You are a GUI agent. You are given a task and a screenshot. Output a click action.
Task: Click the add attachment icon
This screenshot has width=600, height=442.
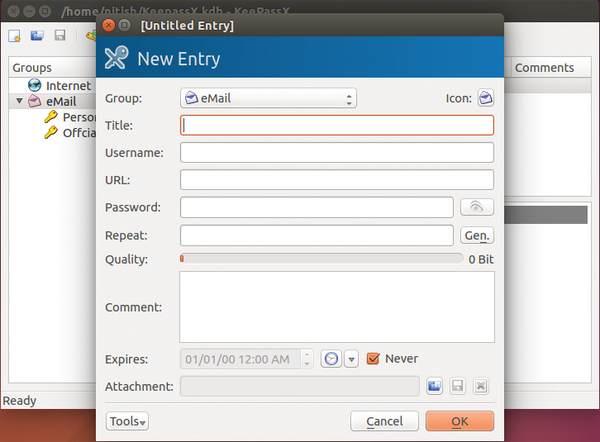click(435, 386)
